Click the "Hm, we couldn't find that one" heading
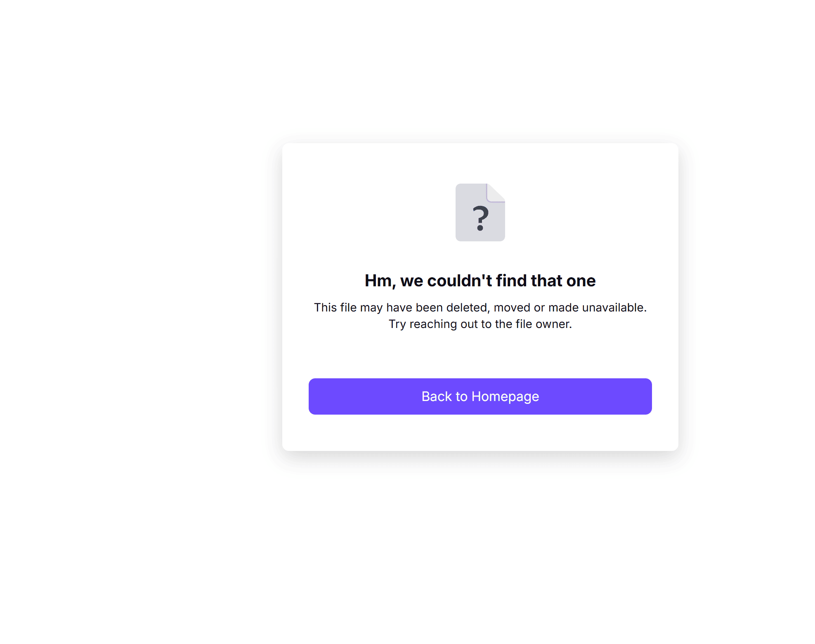This screenshot has width=815, height=644. coord(480,281)
